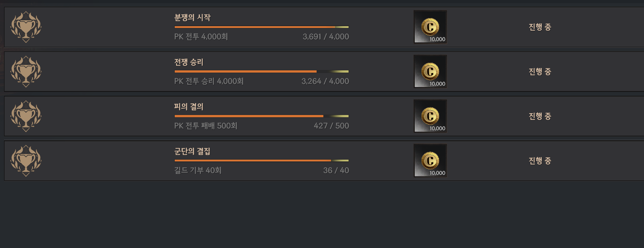644x248 pixels.
Task: Click the 3,691 / 4,000 progress count
Action: 326,37
